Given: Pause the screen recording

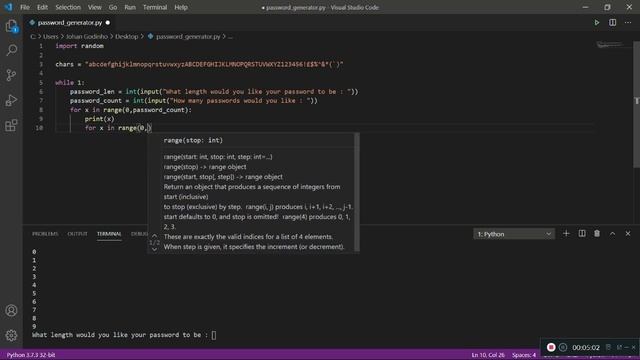Looking at the screenshot, I should 563,347.
